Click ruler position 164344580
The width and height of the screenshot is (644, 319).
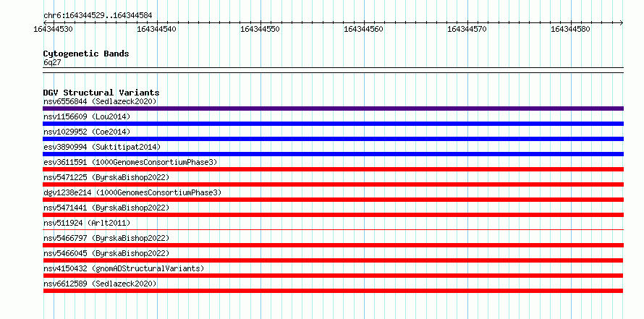click(x=570, y=29)
